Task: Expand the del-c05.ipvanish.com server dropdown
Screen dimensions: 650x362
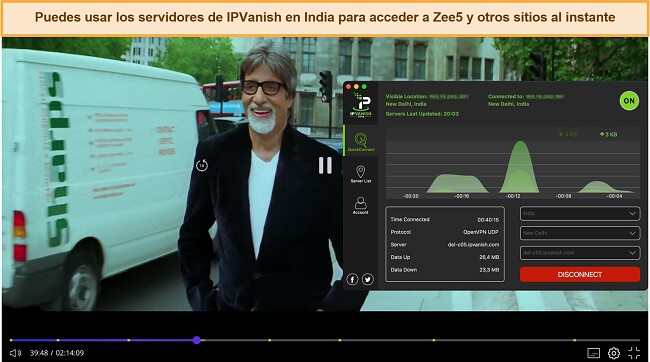Action: coord(580,253)
